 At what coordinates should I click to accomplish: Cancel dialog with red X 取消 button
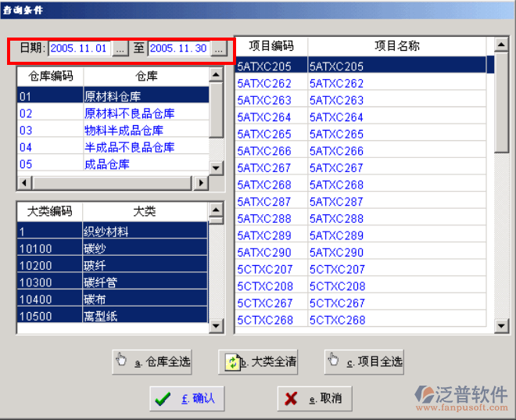tap(314, 399)
